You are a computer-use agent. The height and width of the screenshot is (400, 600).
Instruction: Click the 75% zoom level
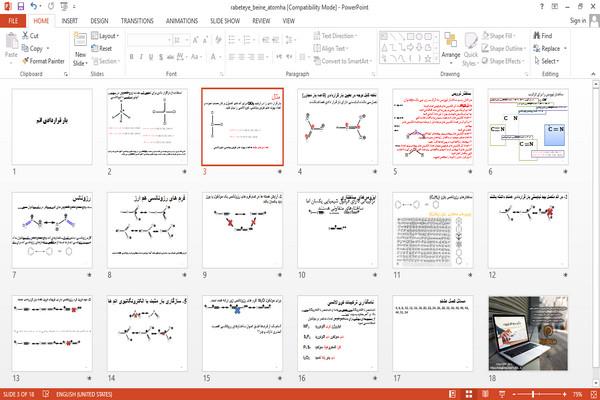(577, 394)
